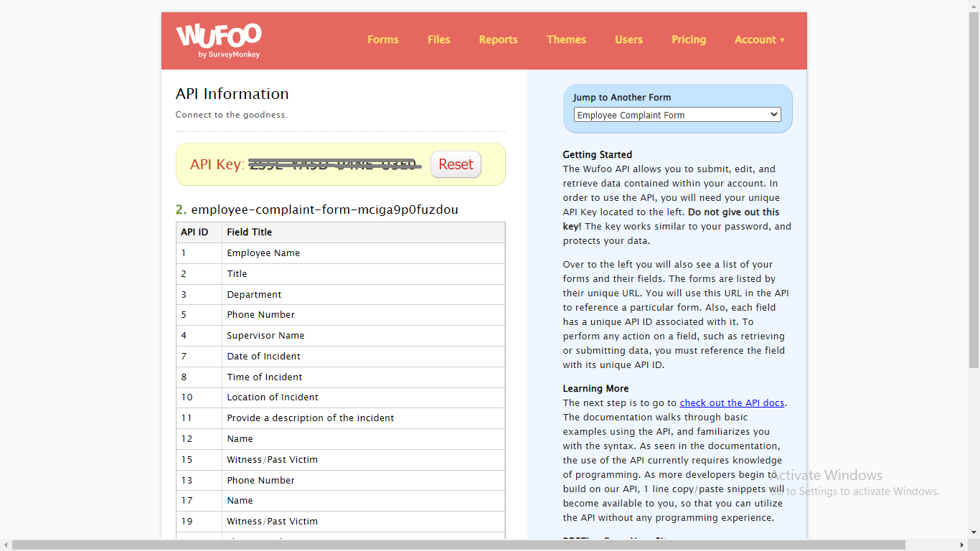The image size is (980, 551).
Task: Select the 'Time of Incident' field title
Action: click(265, 377)
